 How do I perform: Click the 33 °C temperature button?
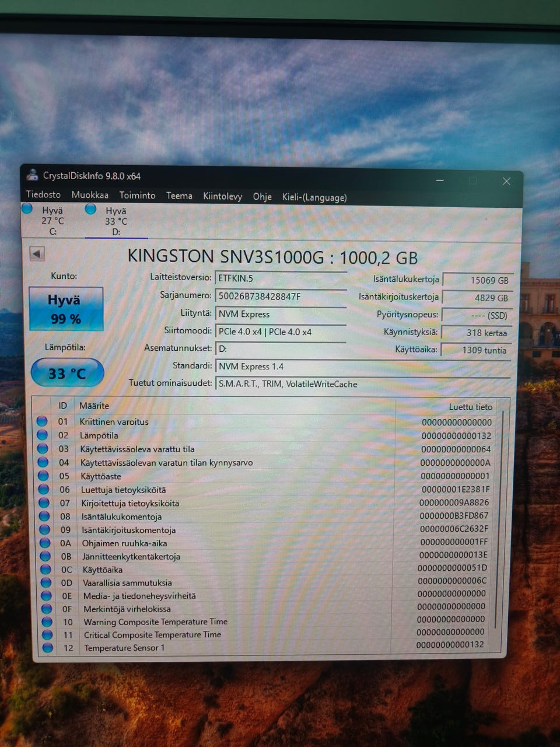pos(67,373)
